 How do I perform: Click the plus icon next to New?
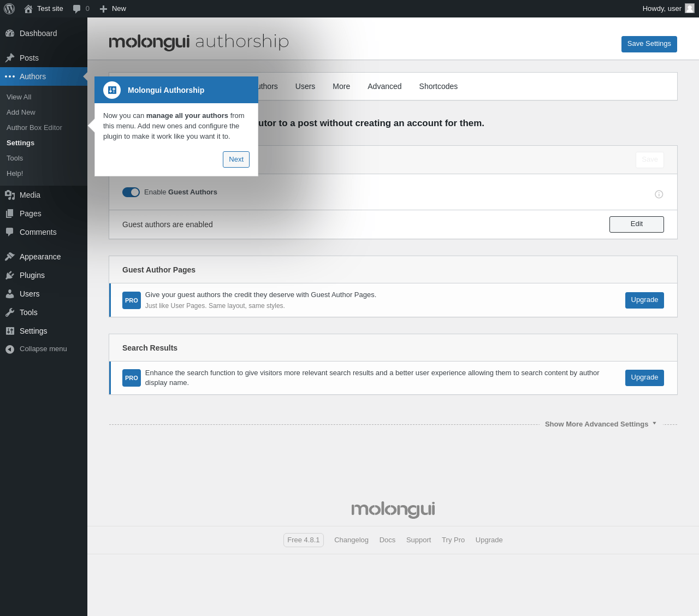(x=103, y=9)
